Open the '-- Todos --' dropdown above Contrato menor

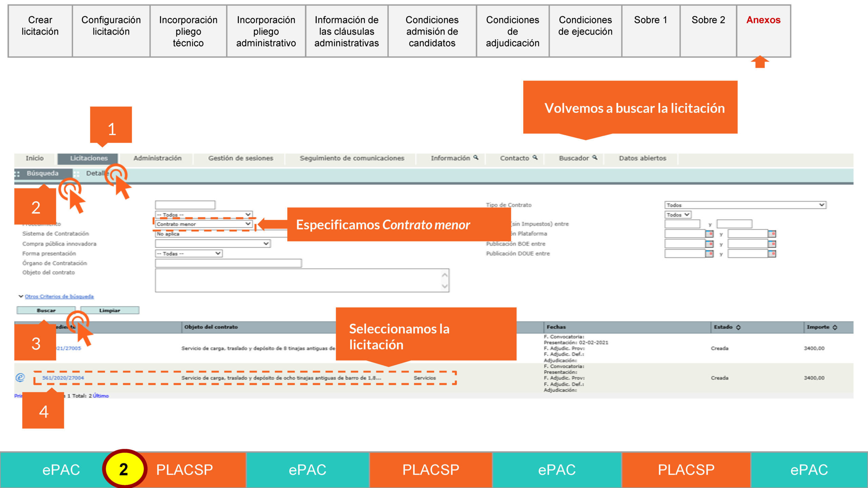pos(204,215)
